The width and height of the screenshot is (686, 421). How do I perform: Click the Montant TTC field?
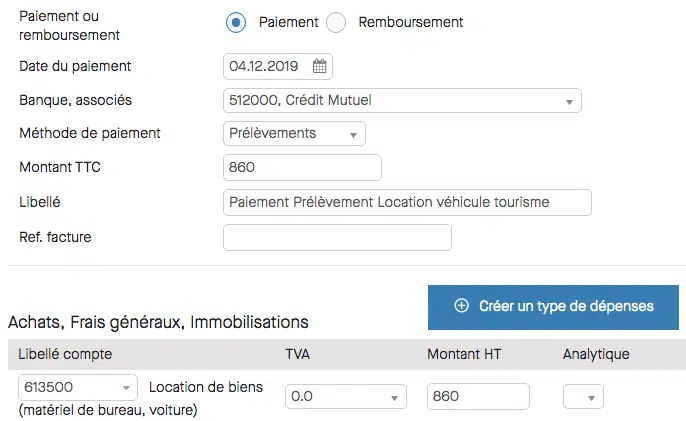(x=302, y=167)
